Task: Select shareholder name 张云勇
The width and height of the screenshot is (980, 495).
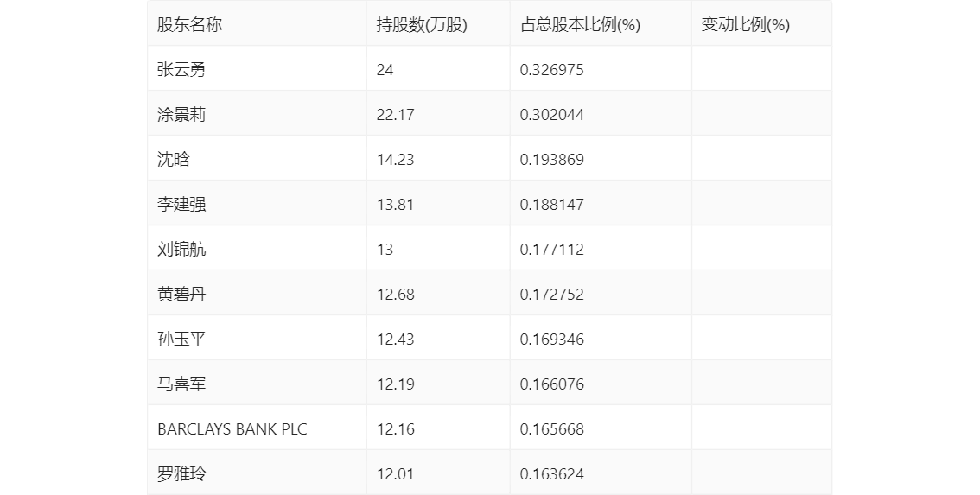Action: (181, 69)
